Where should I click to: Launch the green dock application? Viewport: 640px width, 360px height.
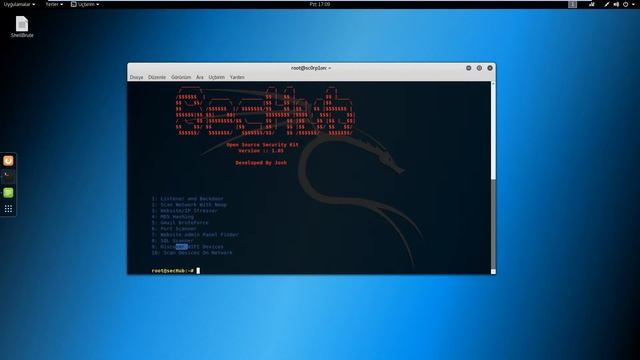pyautogui.click(x=8, y=193)
